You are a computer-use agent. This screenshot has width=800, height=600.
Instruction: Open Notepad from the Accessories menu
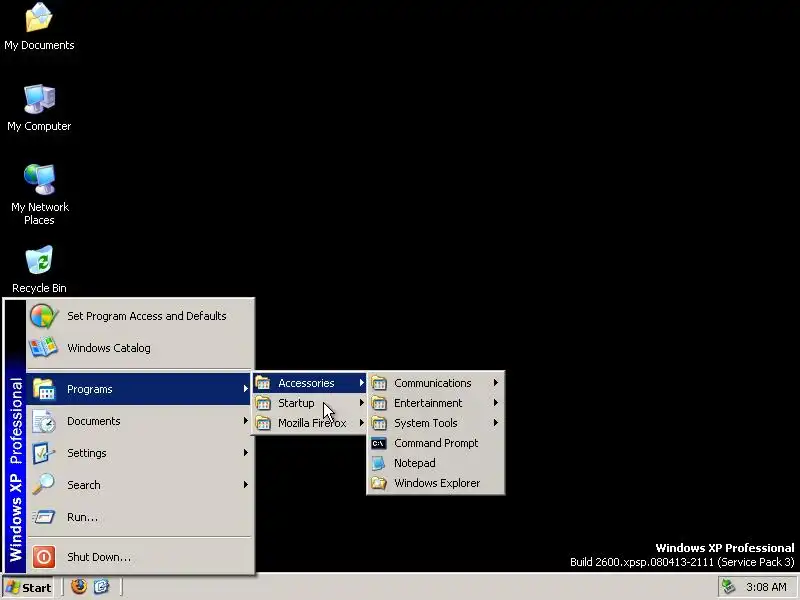436,463
